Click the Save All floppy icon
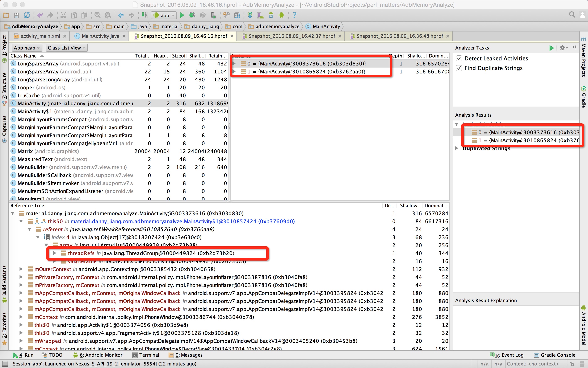 16,15
